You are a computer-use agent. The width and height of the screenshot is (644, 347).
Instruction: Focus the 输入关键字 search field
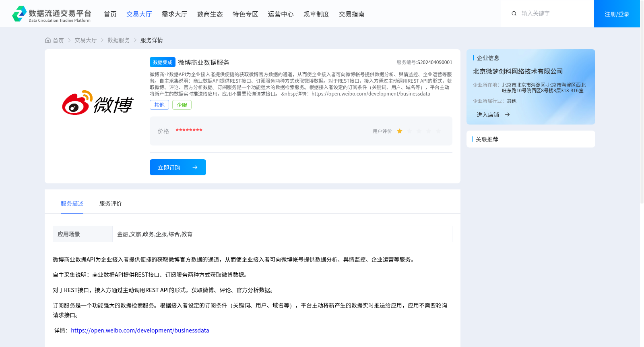[x=553, y=14]
